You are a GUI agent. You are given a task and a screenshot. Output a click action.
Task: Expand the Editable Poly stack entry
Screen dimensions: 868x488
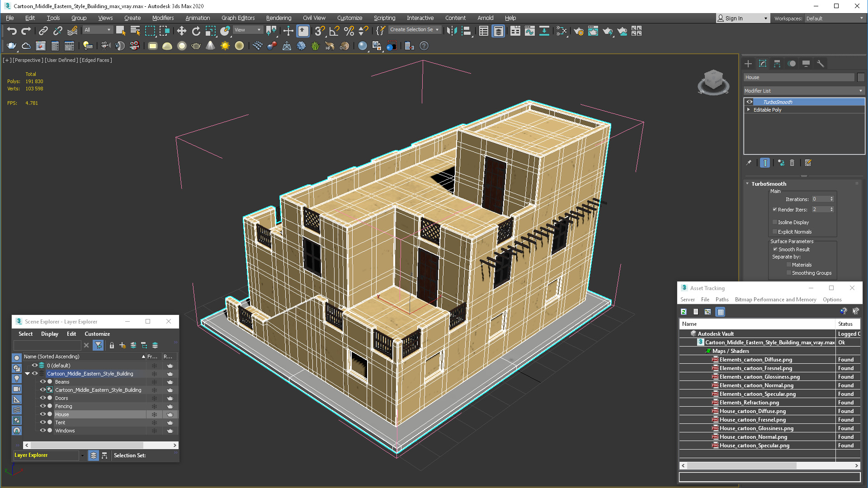(749, 110)
